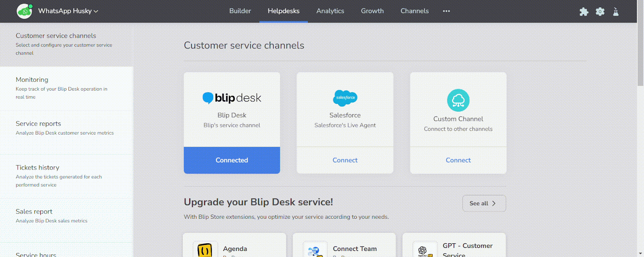
Task: Open Tickets history in the sidebar
Action: tap(66, 176)
